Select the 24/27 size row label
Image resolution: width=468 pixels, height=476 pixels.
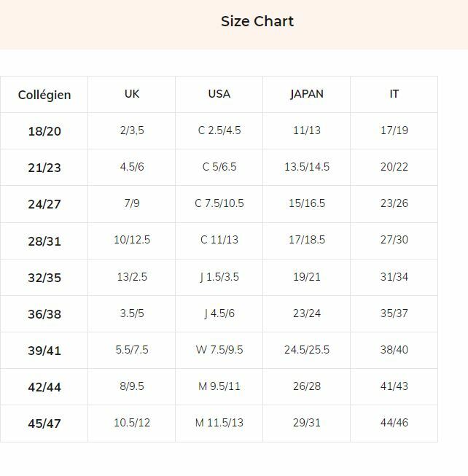pos(44,204)
